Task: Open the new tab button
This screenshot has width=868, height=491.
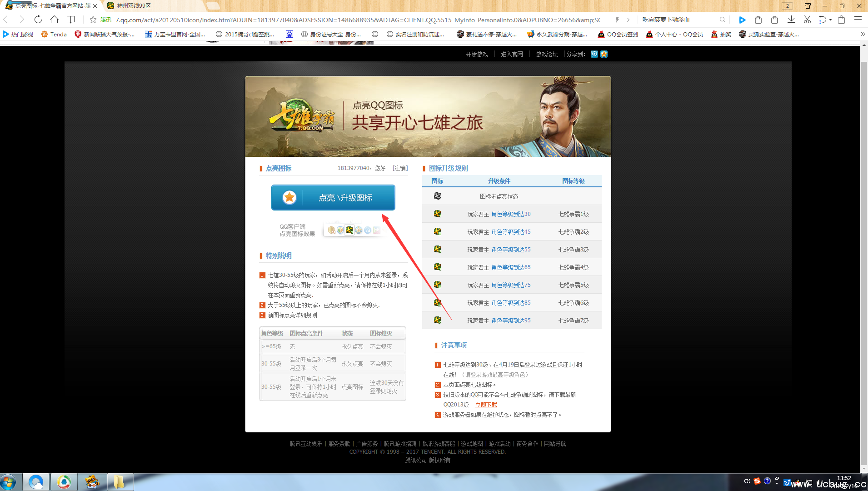Action: coord(213,6)
